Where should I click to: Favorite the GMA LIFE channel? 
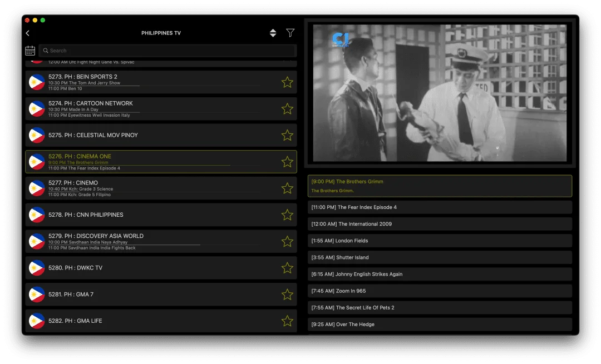point(287,321)
